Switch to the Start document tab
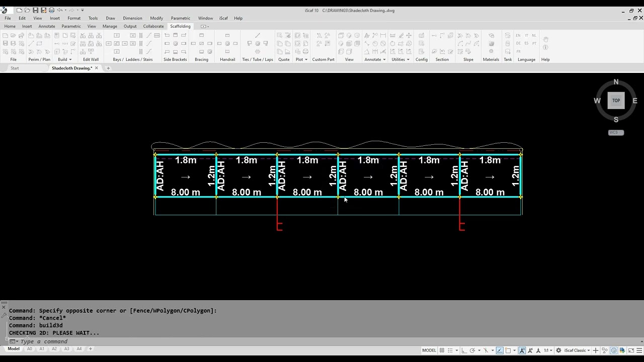 pos(15,68)
